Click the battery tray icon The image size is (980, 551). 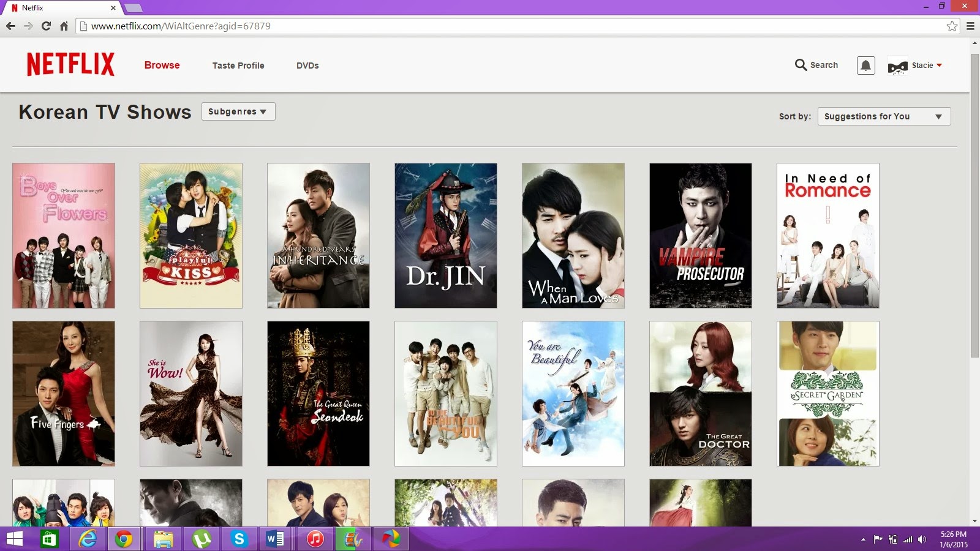pos(893,539)
